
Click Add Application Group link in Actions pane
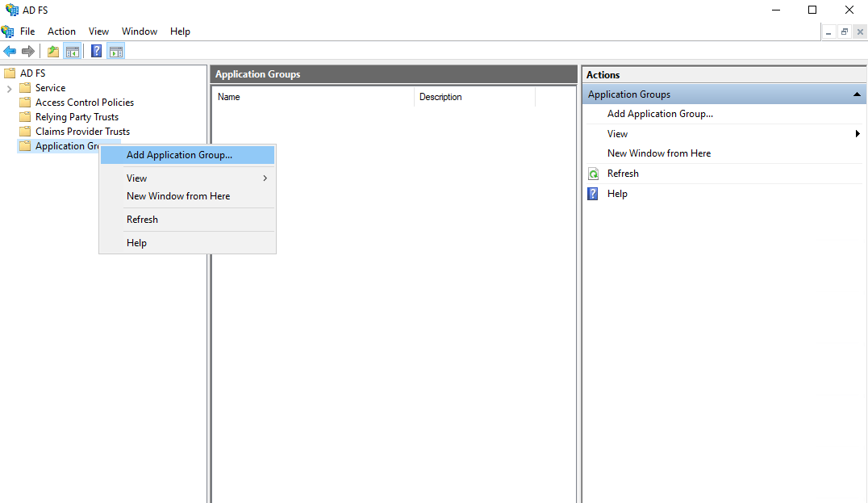[x=660, y=114]
